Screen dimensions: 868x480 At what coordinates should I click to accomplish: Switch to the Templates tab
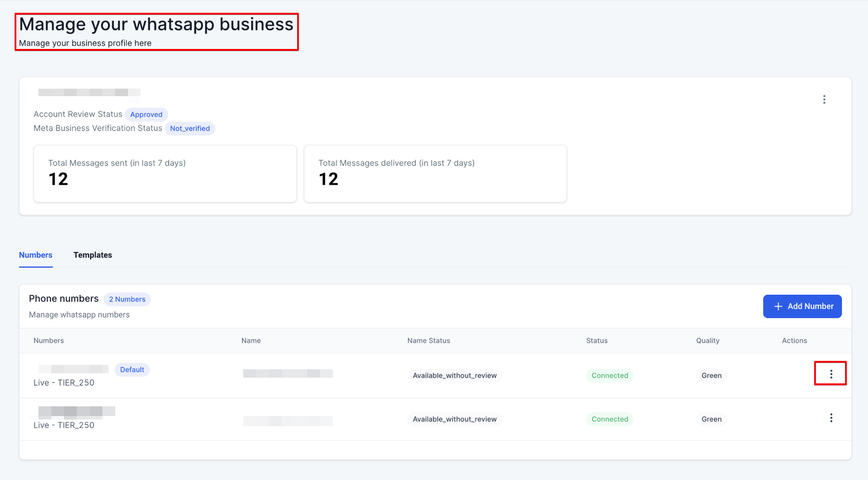pos(93,255)
